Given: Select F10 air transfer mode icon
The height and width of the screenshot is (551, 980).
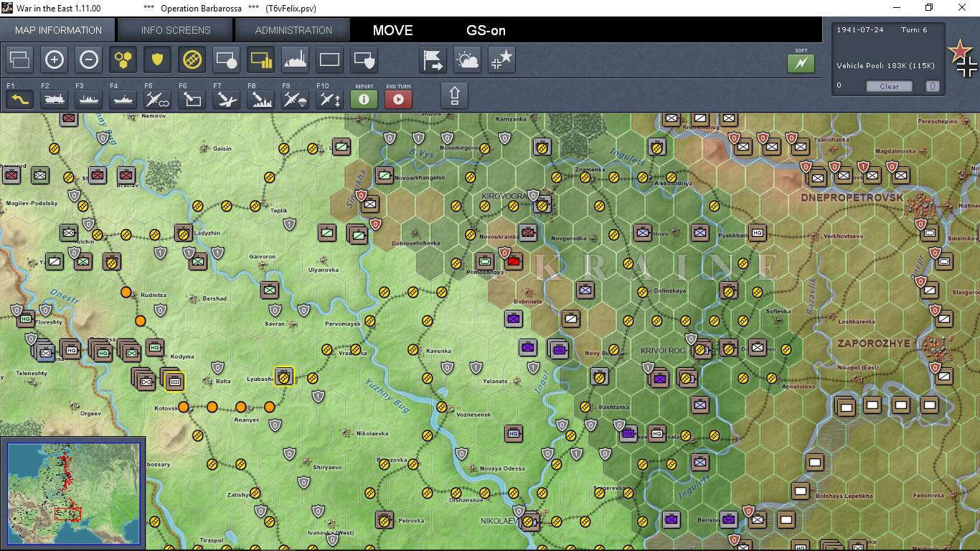Looking at the screenshot, I should point(330,99).
